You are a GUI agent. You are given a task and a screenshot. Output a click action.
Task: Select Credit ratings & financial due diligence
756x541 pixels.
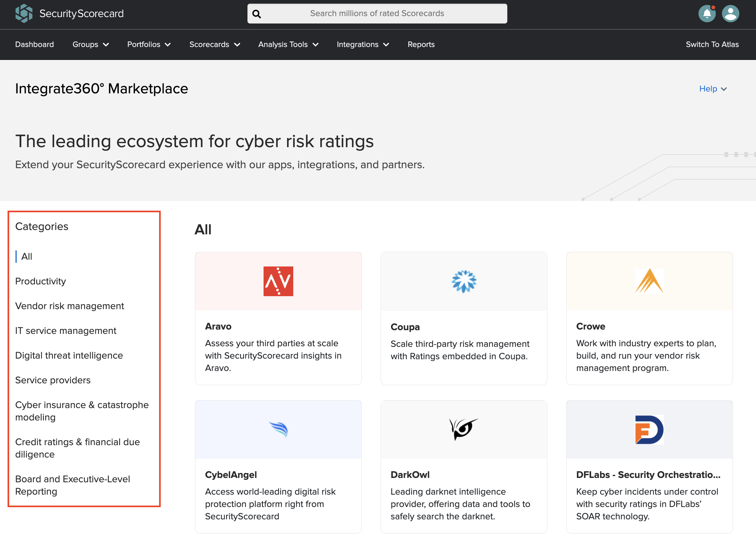tap(78, 448)
